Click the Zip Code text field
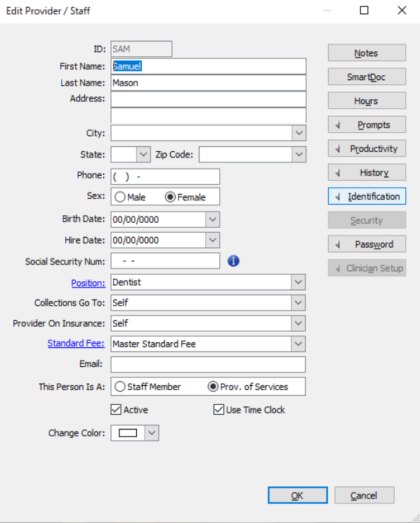The height and width of the screenshot is (523, 420). pyautogui.click(x=246, y=155)
